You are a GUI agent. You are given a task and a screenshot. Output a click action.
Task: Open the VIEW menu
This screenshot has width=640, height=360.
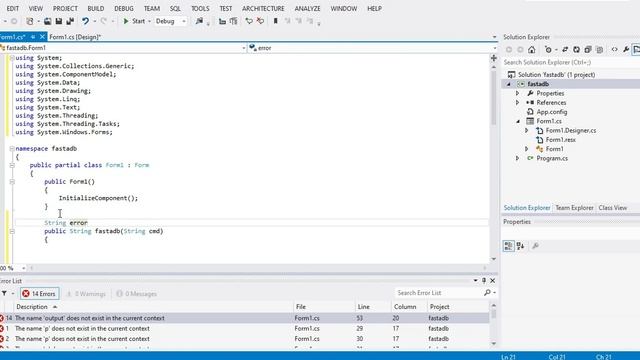pos(36,9)
